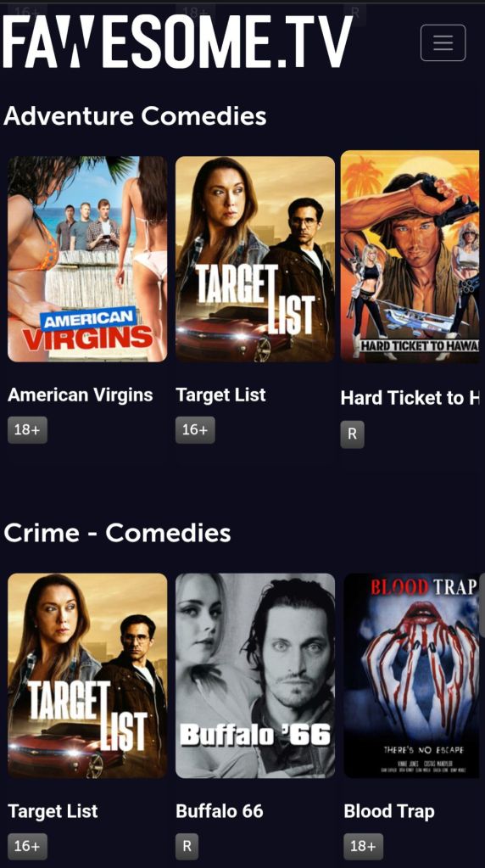Open Target List poster under Crime - Comedies
Image resolution: width=485 pixels, height=868 pixels.
[87, 675]
